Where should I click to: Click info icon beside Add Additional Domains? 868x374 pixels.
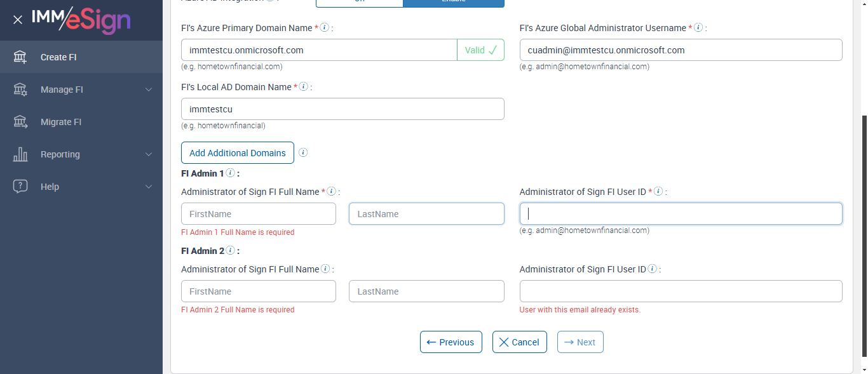click(303, 152)
